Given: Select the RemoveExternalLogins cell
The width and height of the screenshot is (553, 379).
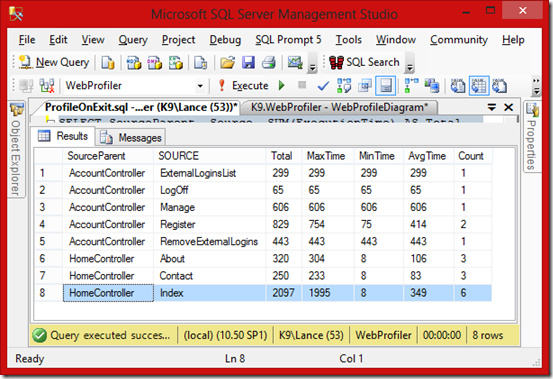Looking at the screenshot, I should pyautogui.click(x=209, y=241).
